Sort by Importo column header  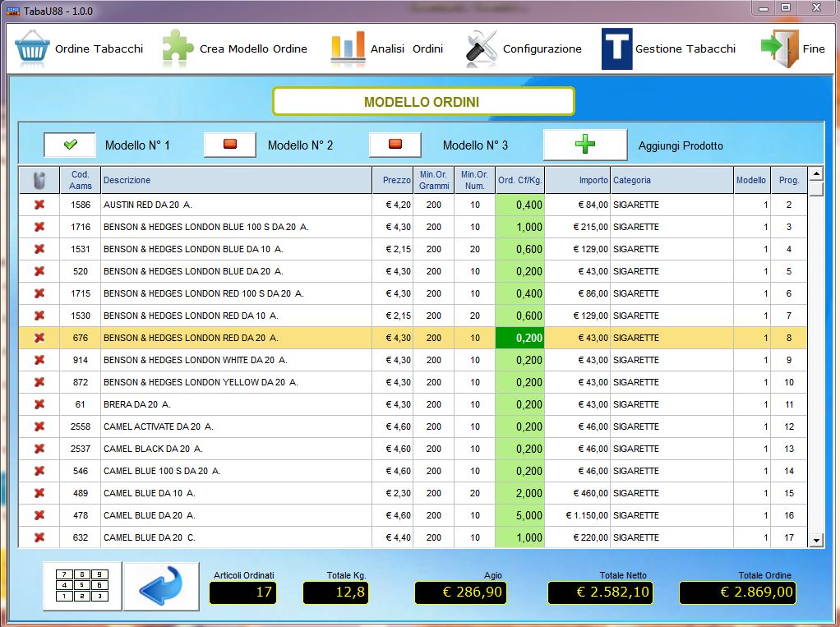pyautogui.click(x=578, y=180)
